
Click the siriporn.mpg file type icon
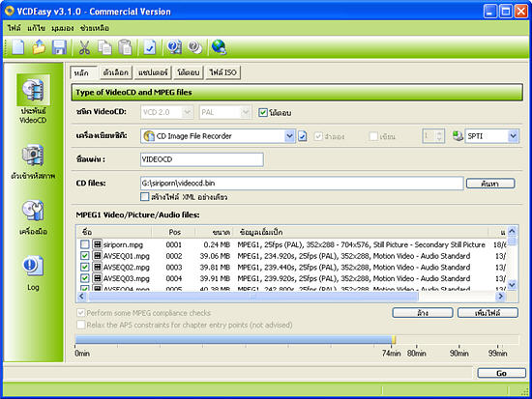click(x=97, y=244)
